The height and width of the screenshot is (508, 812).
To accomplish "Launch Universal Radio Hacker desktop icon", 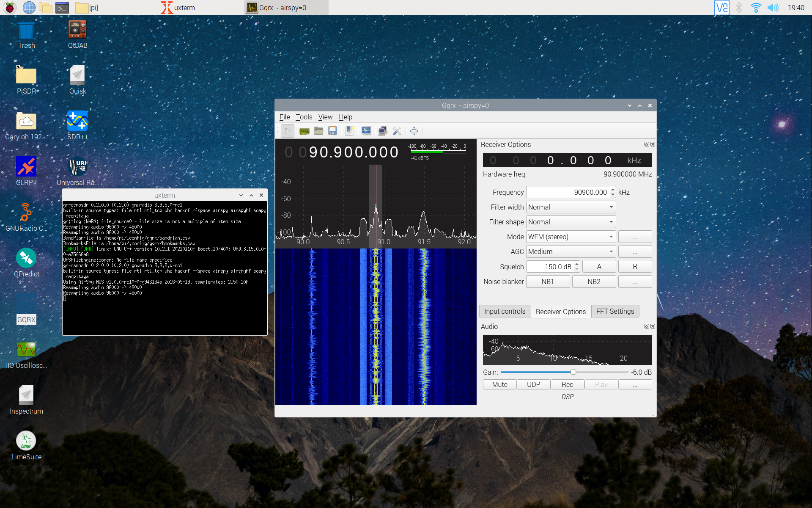I will 77,172.
